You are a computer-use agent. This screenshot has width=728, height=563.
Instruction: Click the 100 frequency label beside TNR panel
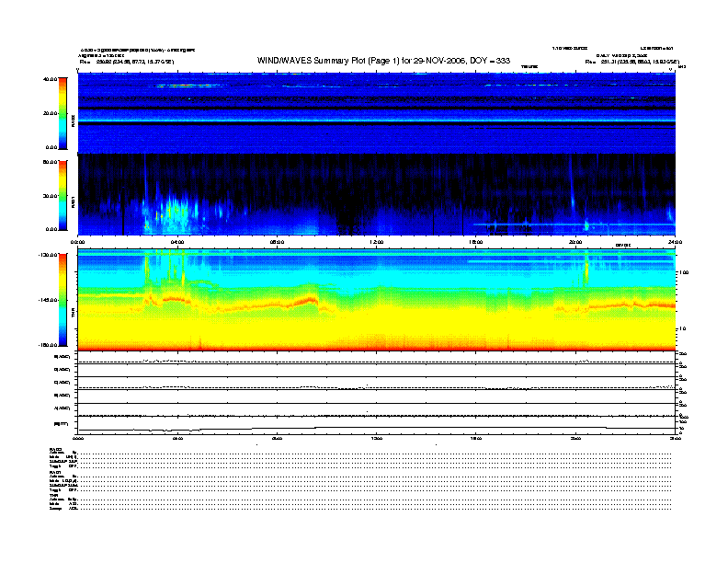click(x=684, y=272)
